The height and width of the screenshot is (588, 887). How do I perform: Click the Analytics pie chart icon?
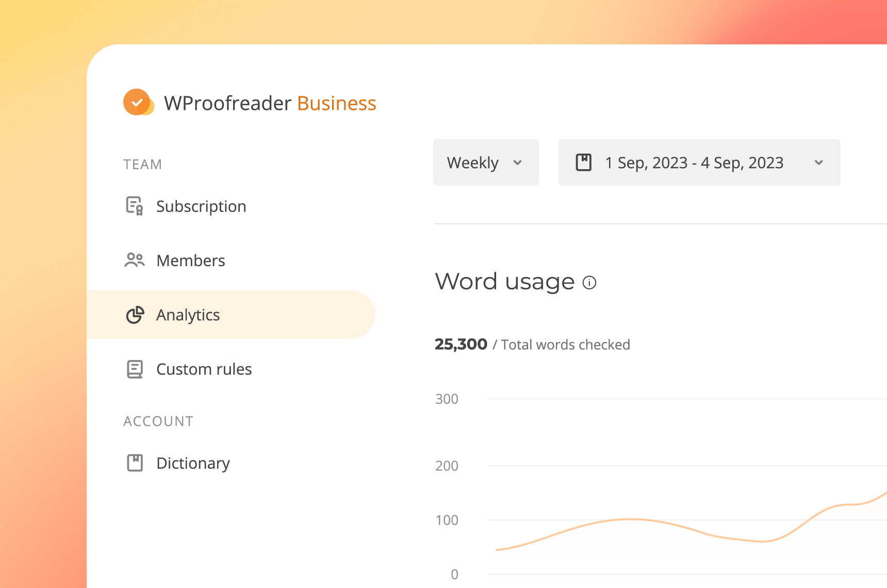pyautogui.click(x=135, y=315)
